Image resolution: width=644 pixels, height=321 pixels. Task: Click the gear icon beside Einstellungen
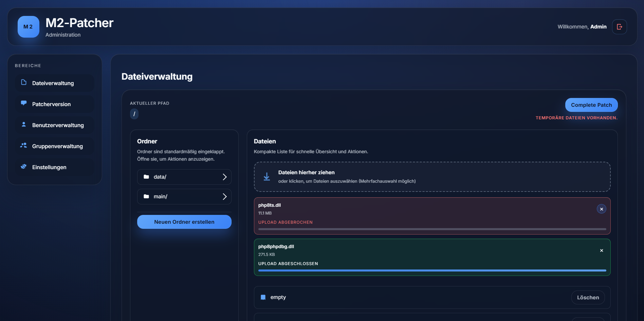coord(24,166)
